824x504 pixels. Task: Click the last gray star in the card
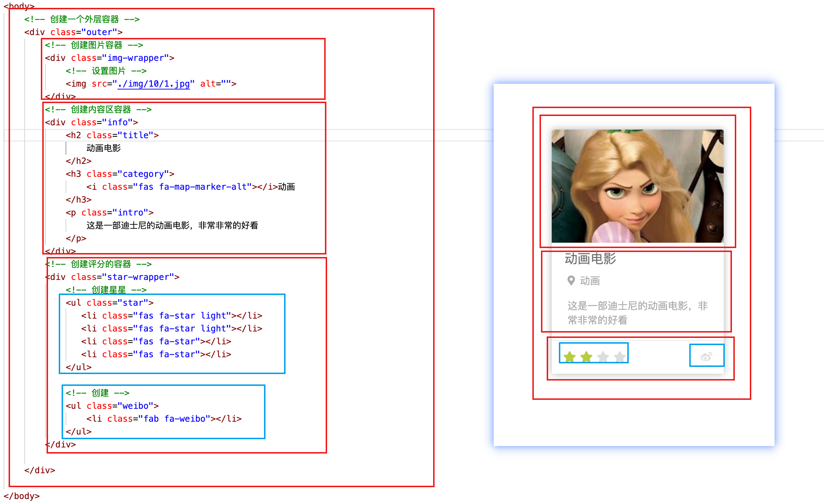click(619, 357)
